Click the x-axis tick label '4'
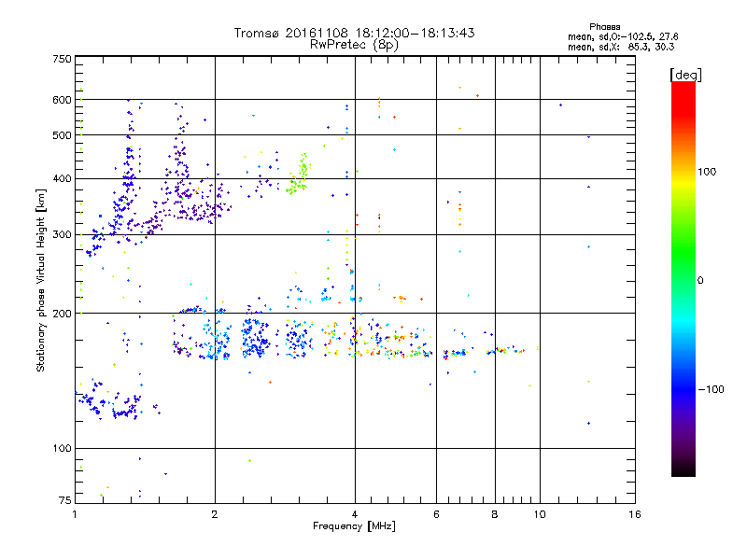This screenshot has width=747, height=560. click(x=355, y=514)
